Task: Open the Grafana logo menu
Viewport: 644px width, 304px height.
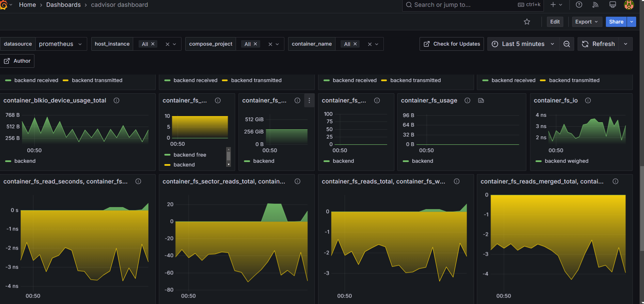Action: (x=3, y=5)
